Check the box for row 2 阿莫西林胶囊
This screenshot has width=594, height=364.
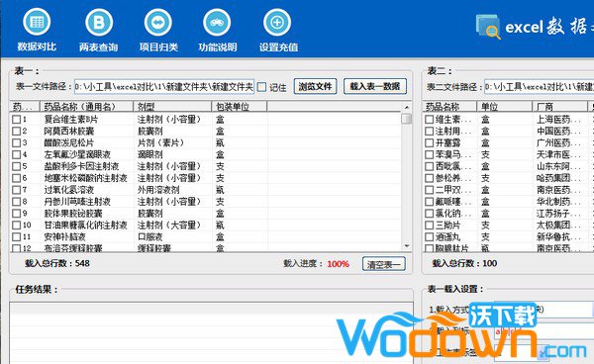16,132
